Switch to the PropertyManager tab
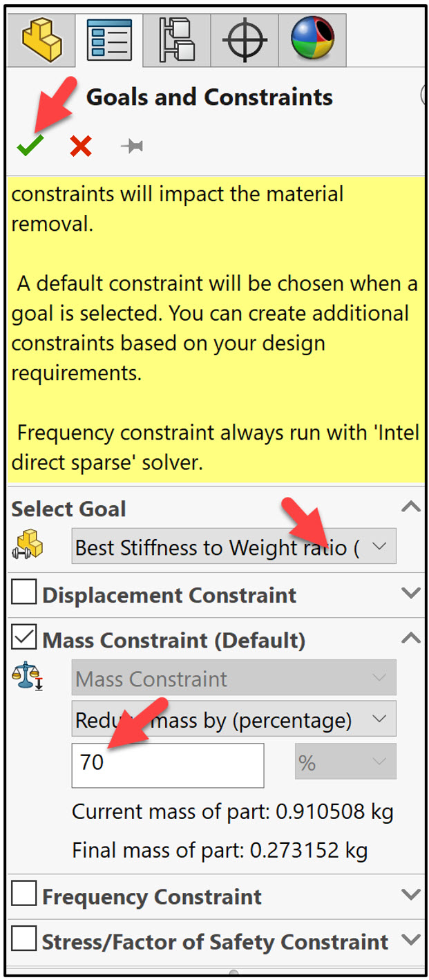This screenshot has width=429, height=980. [x=109, y=40]
